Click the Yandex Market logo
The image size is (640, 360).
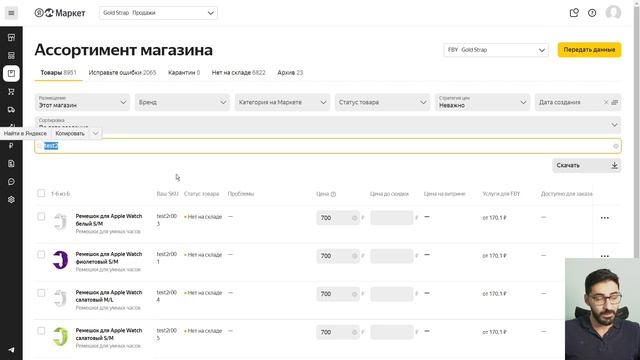point(60,13)
